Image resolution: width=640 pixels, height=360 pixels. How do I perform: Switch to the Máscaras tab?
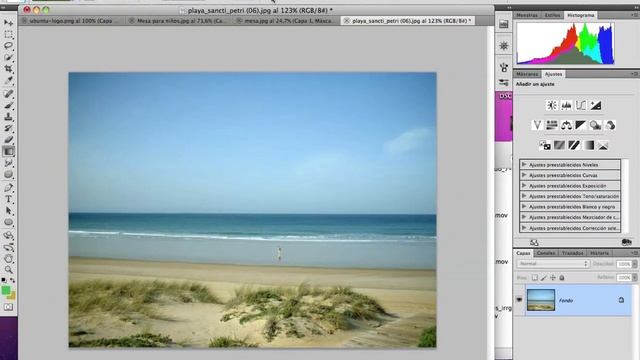point(527,74)
